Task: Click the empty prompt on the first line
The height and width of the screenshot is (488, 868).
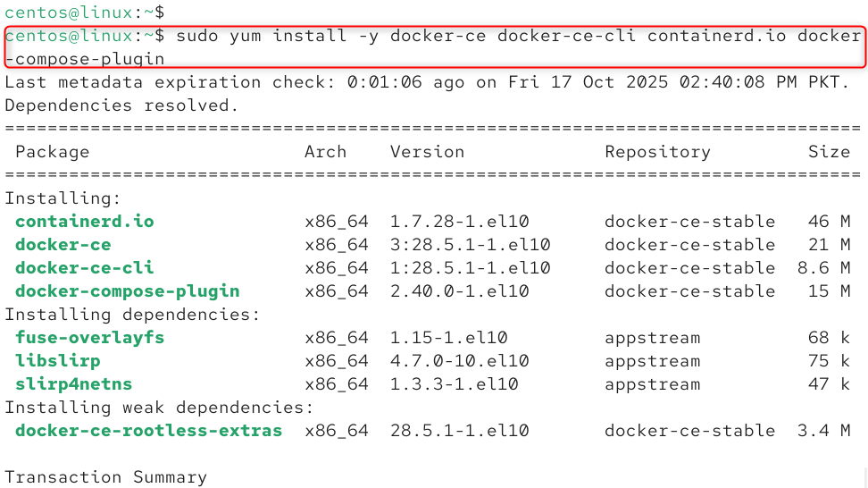Action: pos(84,13)
